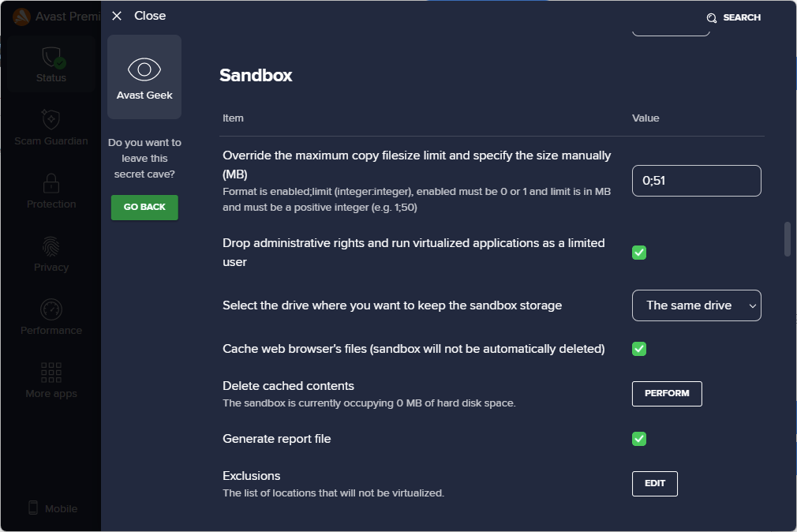
Task: Click 'Override the maximum copy filesize limit' label
Action: click(417, 165)
